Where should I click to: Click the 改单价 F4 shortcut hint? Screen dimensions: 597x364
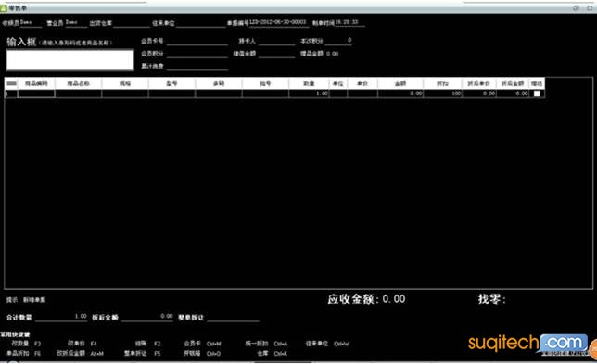pyautogui.click(x=83, y=344)
